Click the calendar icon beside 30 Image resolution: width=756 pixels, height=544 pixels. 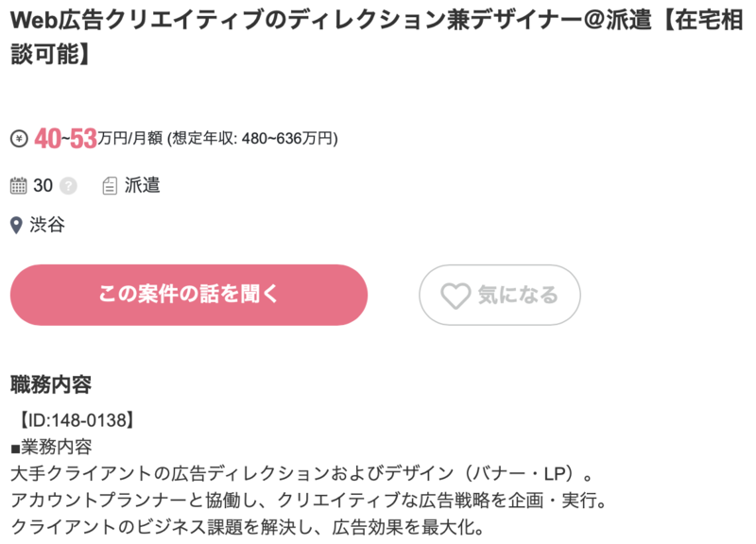tap(19, 185)
